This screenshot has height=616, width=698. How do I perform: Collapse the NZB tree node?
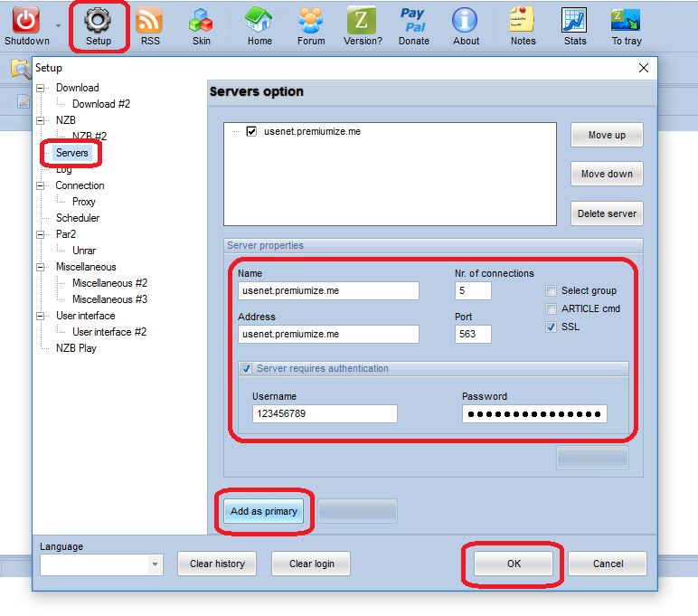pyautogui.click(x=41, y=120)
